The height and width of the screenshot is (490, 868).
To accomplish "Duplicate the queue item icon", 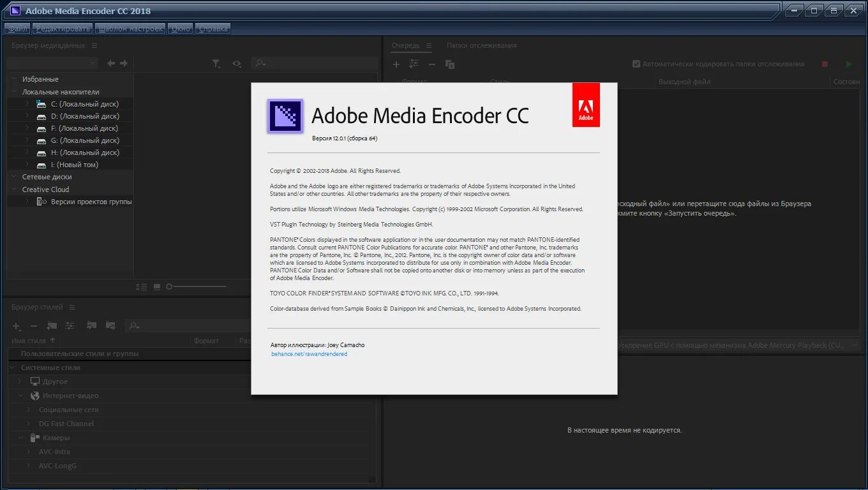I will click(x=450, y=64).
